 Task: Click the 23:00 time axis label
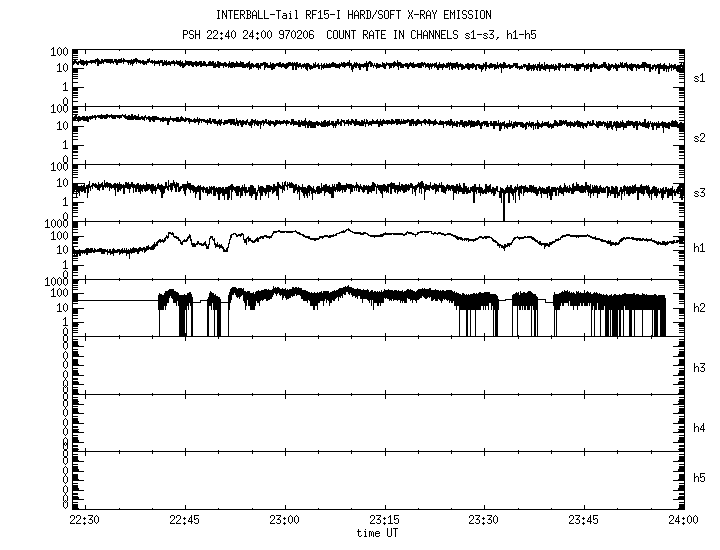click(x=284, y=520)
